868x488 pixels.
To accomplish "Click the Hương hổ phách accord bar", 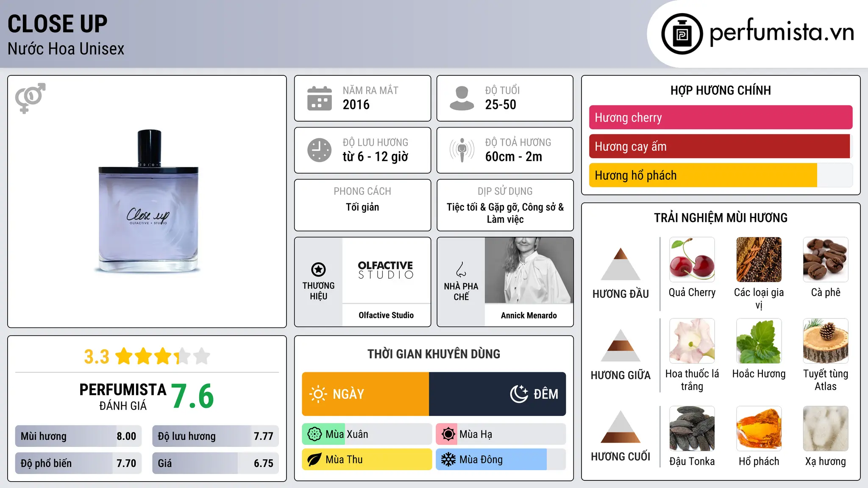I will coord(721,175).
